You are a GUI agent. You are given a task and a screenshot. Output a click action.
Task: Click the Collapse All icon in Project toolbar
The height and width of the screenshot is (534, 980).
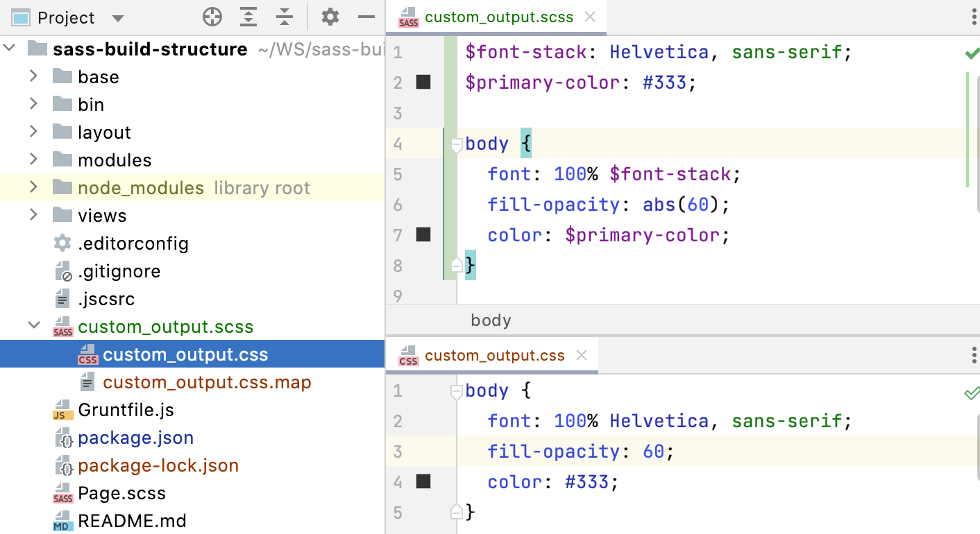[x=285, y=17]
